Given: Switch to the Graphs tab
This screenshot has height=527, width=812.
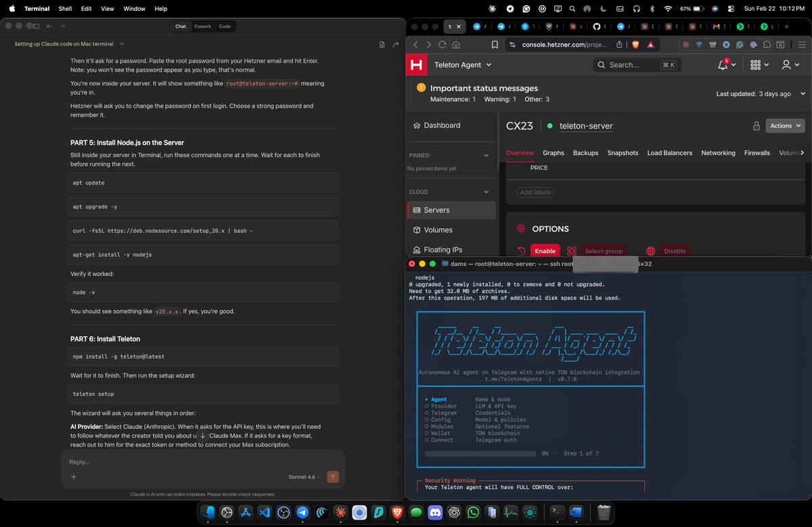Looking at the screenshot, I should (553, 153).
